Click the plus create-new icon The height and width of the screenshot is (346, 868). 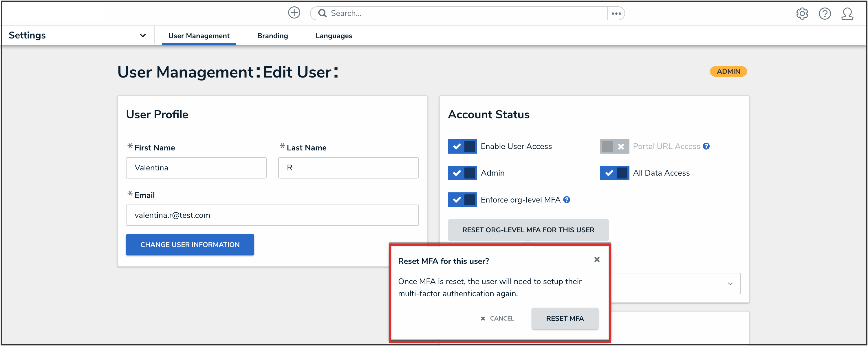coord(294,13)
